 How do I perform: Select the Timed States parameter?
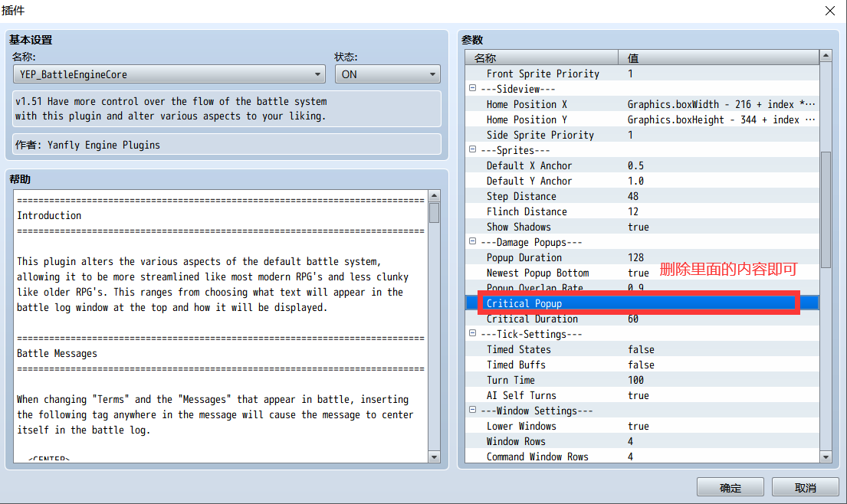(642, 349)
